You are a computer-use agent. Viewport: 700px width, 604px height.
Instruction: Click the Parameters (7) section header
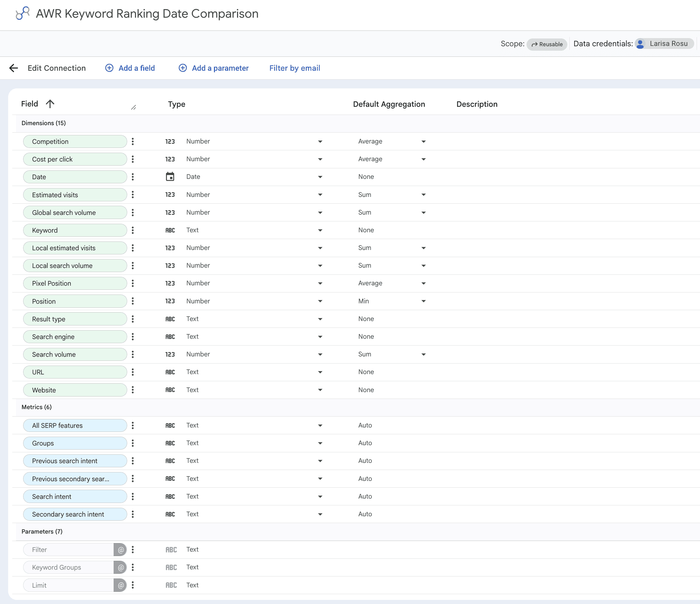coord(42,532)
